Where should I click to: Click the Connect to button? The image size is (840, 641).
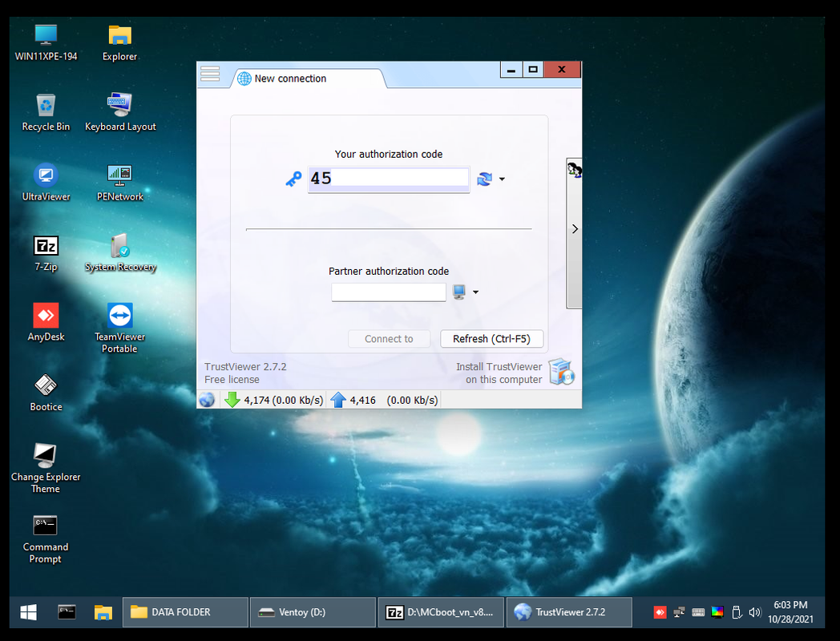point(389,338)
